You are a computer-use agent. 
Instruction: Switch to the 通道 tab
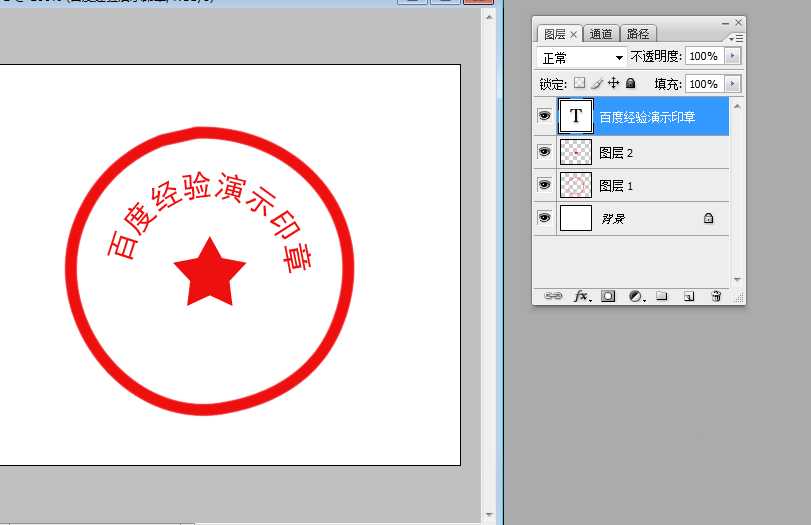pyautogui.click(x=601, y=34)
